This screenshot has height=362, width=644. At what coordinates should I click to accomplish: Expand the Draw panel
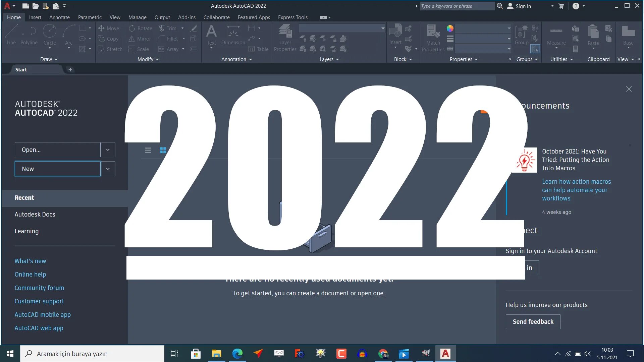pos(49,59)
